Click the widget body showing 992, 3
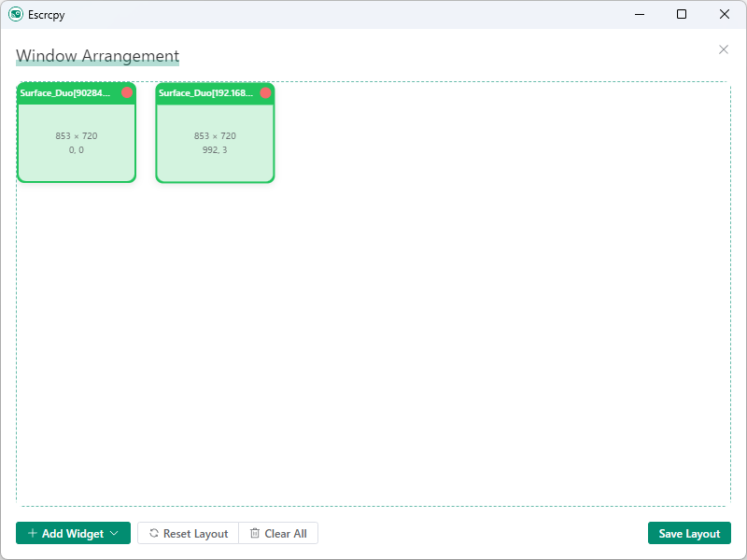Image resolution: width=747 pixels, height=560 pixels. click(x=215, y=143)
